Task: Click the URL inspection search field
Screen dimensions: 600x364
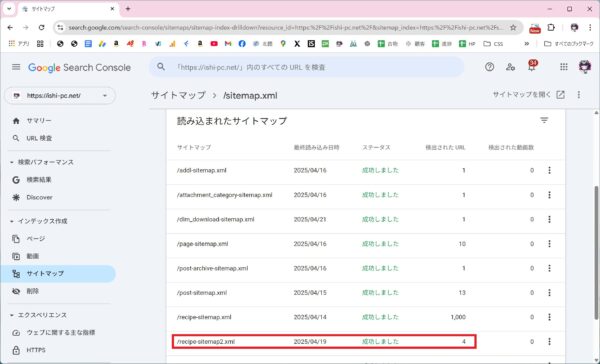Action: [x=306, y=67]
